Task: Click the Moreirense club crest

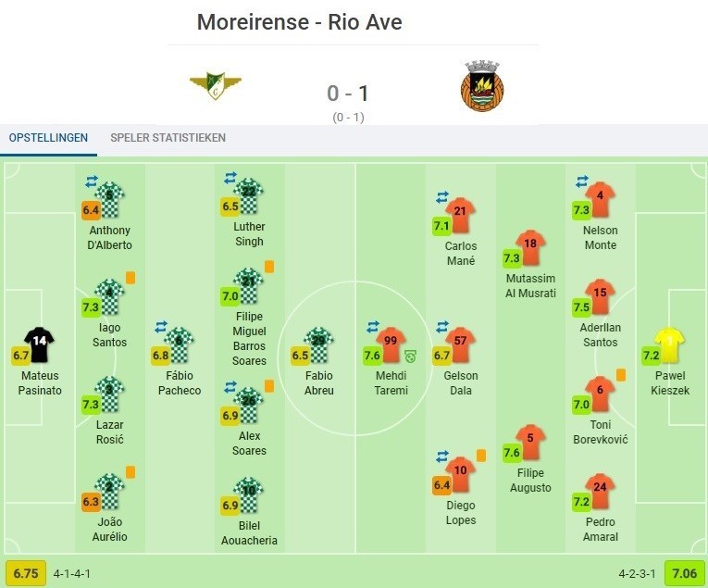Action: (215, 86)
